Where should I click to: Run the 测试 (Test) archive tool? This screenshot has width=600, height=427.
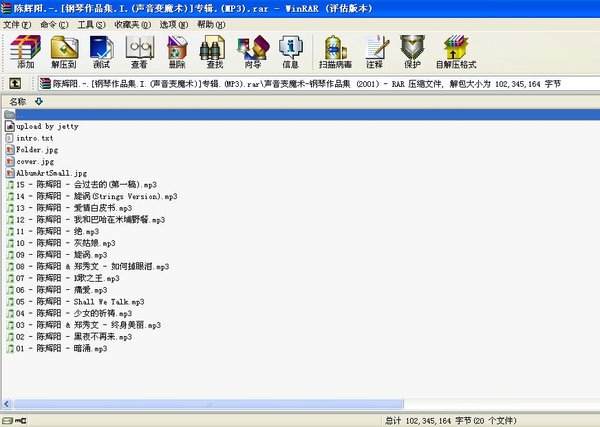[101, 52]
